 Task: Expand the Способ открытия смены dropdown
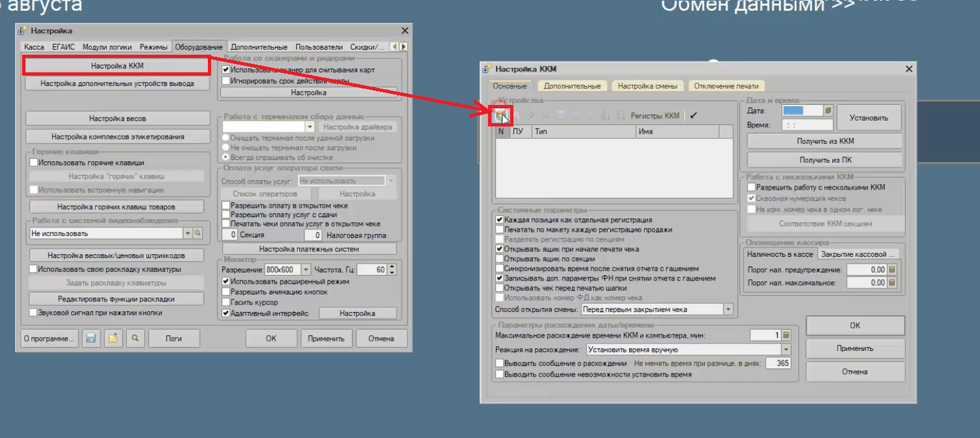(x=728, y=309)
